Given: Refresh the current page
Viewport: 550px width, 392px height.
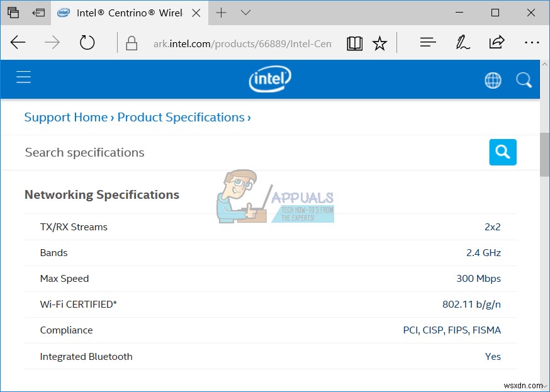Looking at the screenshot, I should coord(87,43).
